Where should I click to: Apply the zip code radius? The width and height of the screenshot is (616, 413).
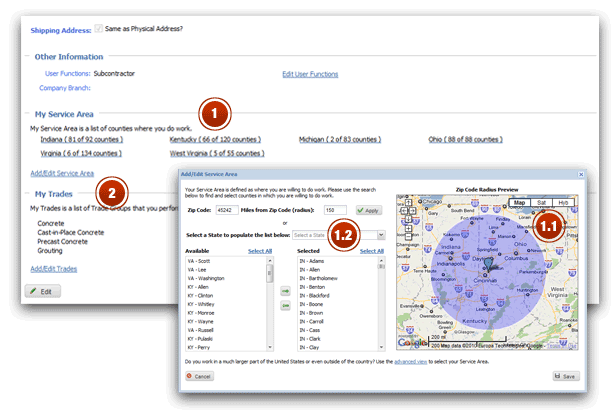(x=368, y=210)
